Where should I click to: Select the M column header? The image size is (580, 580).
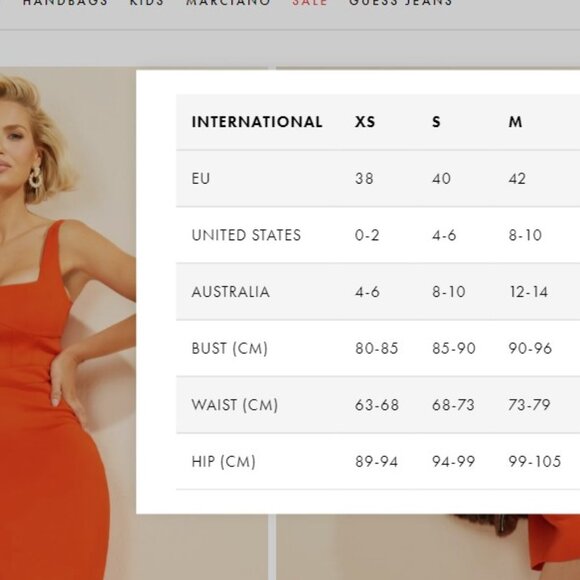515,122
